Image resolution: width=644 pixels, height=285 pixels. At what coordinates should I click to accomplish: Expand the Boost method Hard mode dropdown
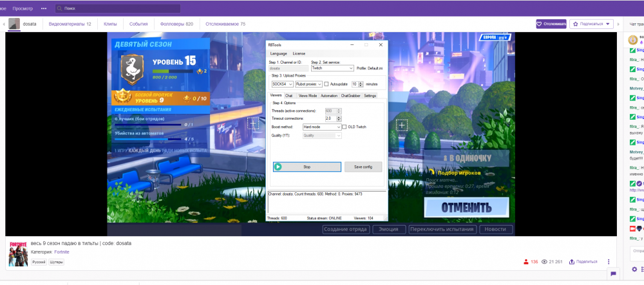(x=321, y=127)
